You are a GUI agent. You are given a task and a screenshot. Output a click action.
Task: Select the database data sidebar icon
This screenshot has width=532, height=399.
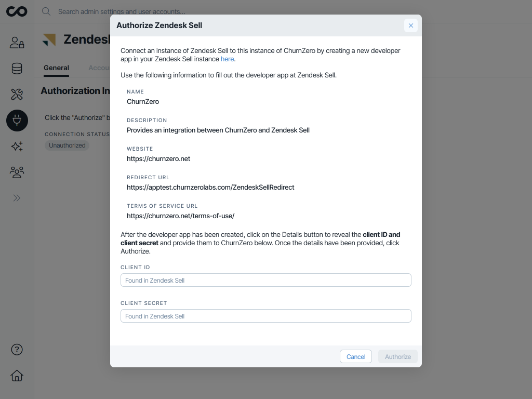tap(17, 68)
